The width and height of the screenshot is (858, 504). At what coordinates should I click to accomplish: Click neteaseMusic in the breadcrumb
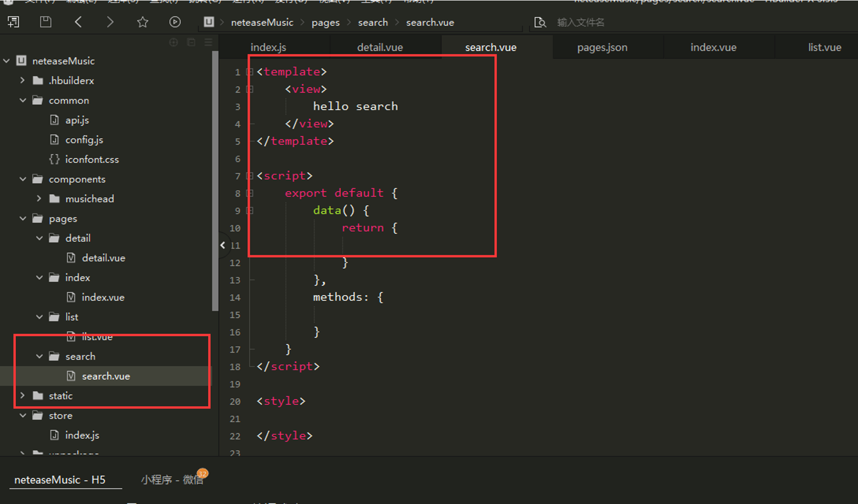click(262, 22)
